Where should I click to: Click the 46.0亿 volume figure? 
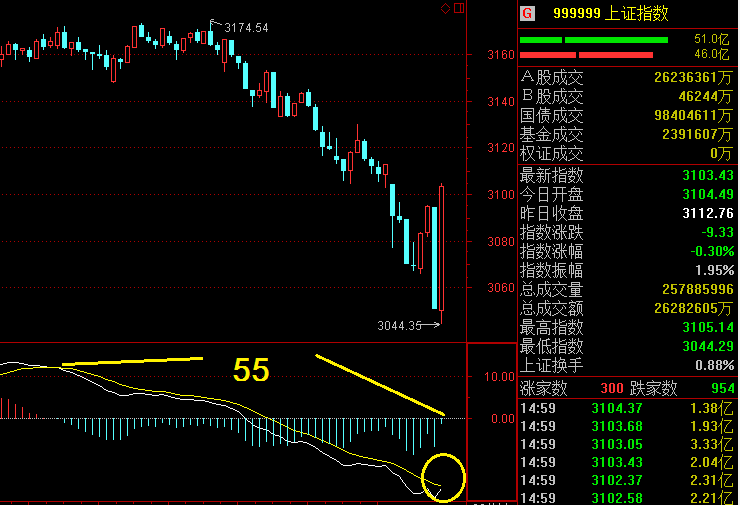711,54
